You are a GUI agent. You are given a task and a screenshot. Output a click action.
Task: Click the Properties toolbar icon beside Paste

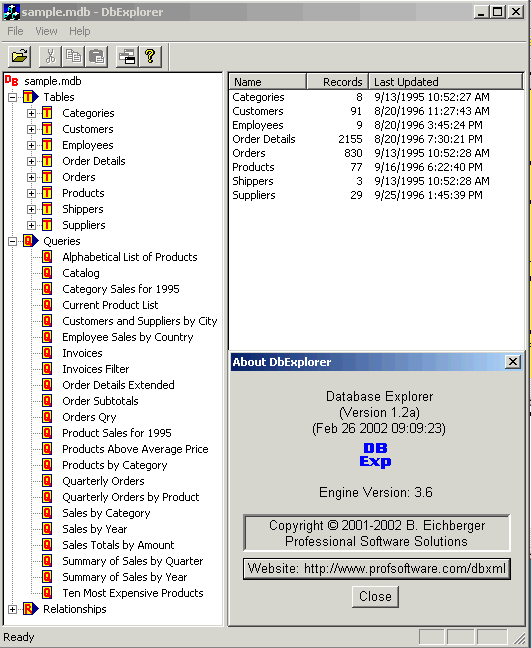[127, 56]
